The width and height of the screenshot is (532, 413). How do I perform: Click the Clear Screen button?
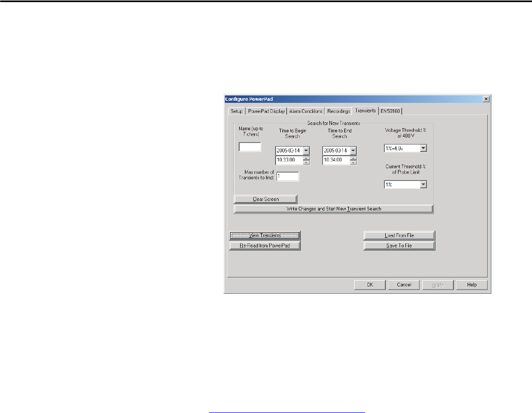coord(265,199)
